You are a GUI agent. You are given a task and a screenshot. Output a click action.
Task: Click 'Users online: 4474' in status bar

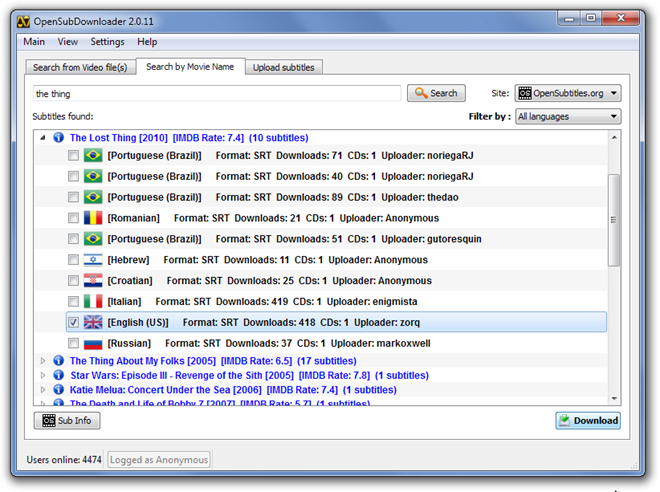coord(64,460)
